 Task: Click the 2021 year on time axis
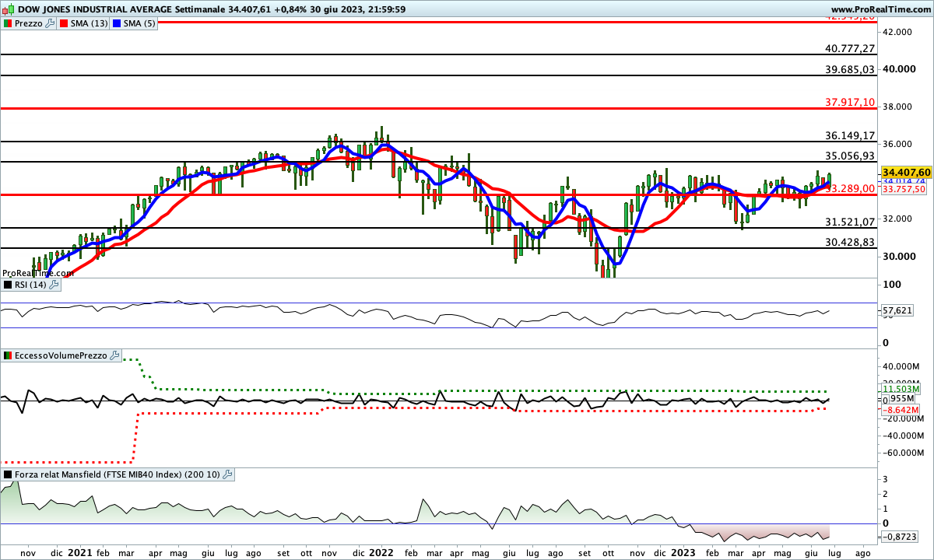79,552
